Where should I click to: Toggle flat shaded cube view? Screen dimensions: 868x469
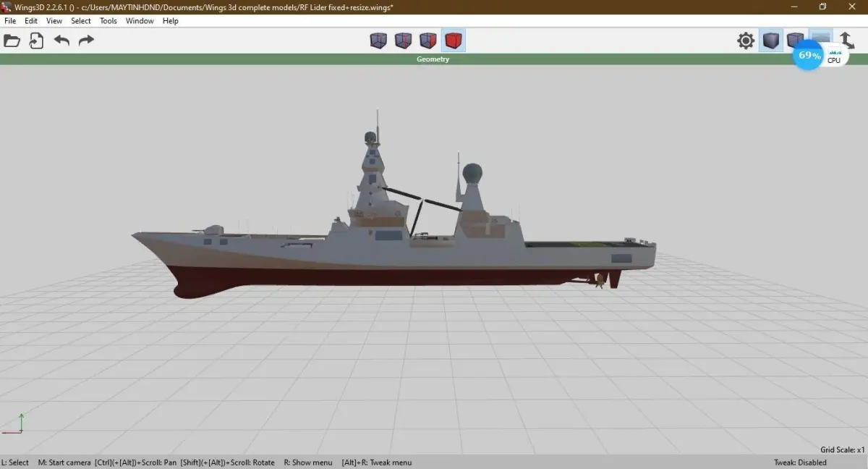coord(771,41)
